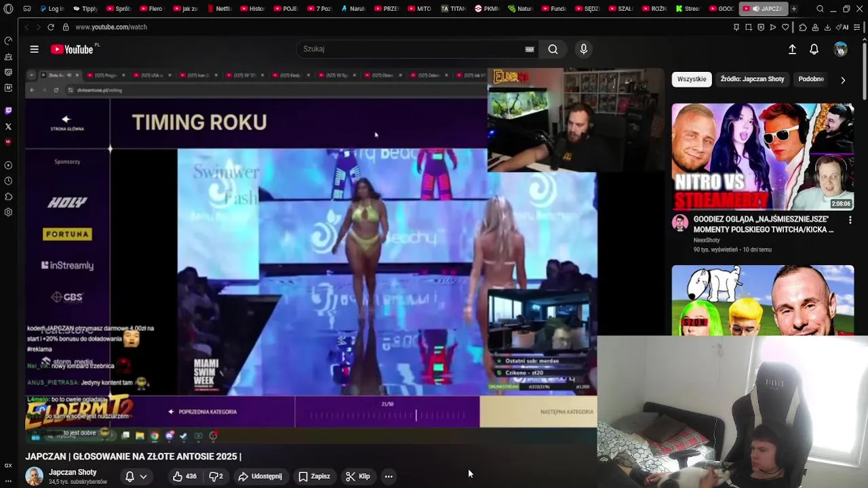Open Easy Setup menu in the toolbar
Viewport: 868px width, 488px height.
[857, 27]
